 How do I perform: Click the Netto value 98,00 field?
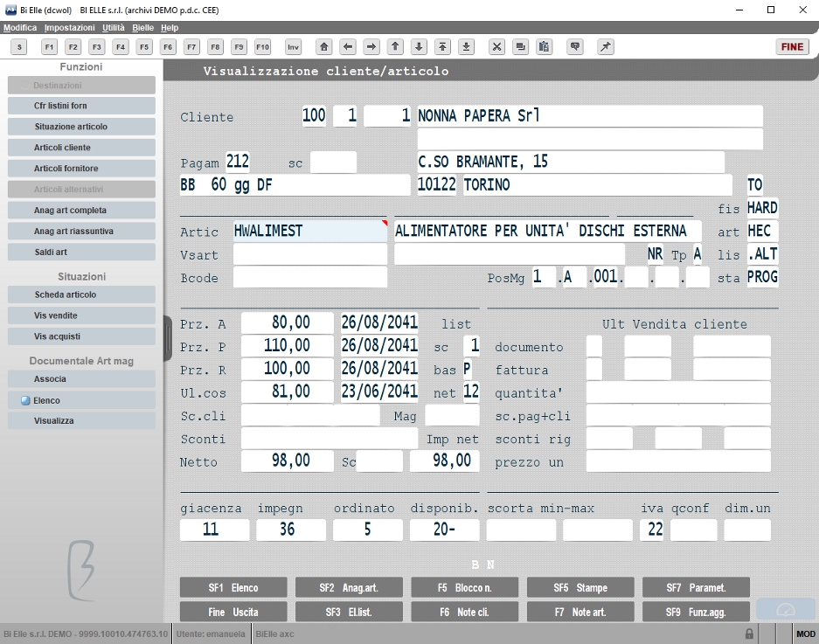point(288,460)
